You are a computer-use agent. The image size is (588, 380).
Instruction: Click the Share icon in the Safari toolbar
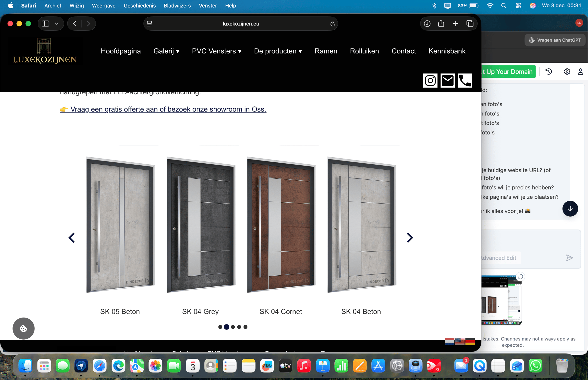coord(441,24)
